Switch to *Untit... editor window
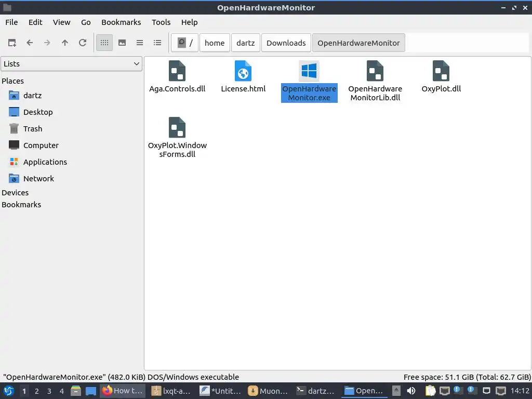This screenshot has height=399, width=532. point(220,391)
